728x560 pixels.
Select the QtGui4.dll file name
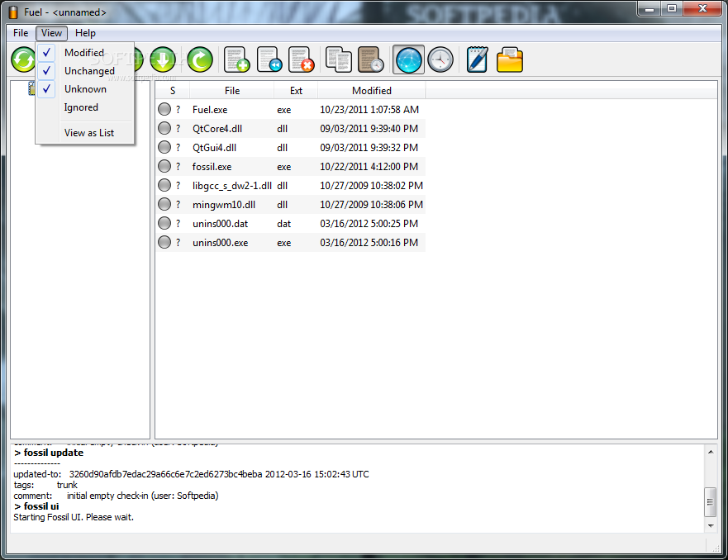(x=215, y=148)
